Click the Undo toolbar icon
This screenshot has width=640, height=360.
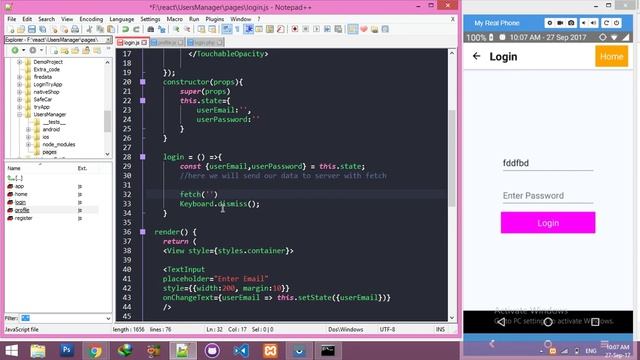click(x=125, y=29)
